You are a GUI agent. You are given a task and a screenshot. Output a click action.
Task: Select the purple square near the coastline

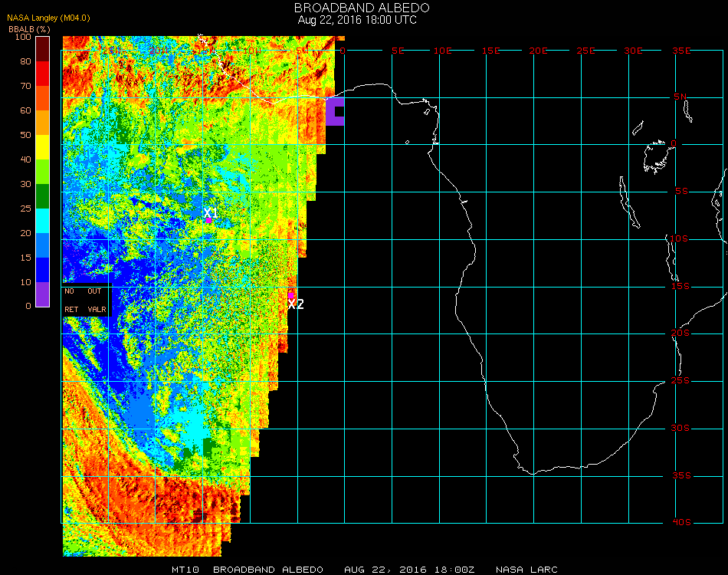(x=335, y=112)
